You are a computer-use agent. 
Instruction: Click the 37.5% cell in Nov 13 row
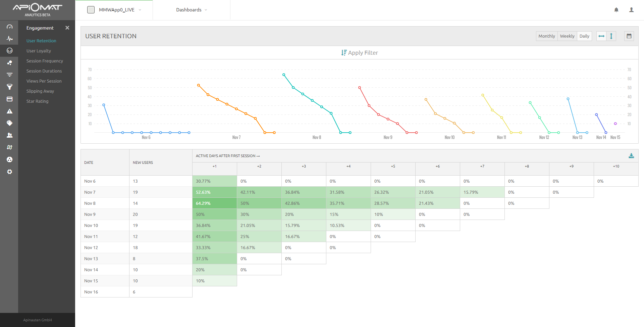coord(215,259)
